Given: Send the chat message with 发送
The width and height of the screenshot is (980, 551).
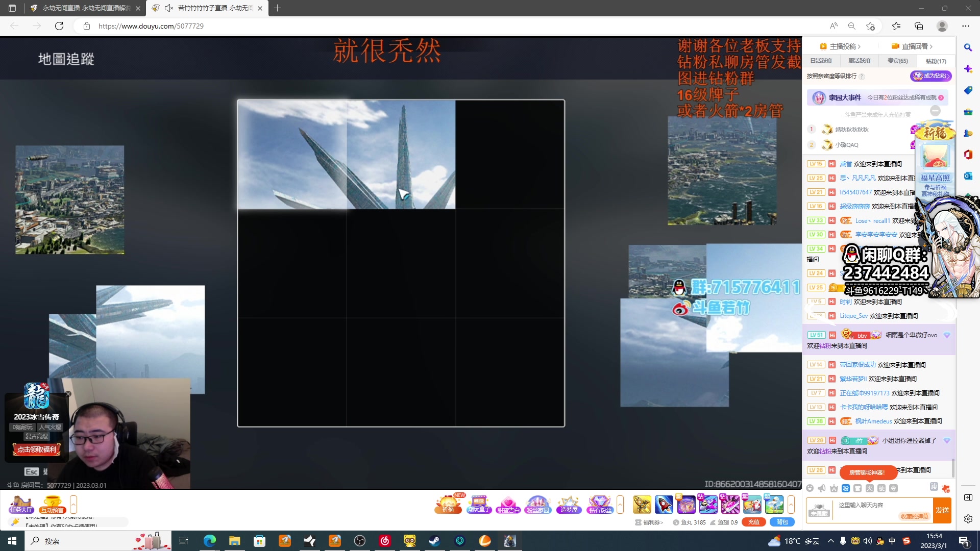Looking at the screenshot, I should tap(942, 510).
